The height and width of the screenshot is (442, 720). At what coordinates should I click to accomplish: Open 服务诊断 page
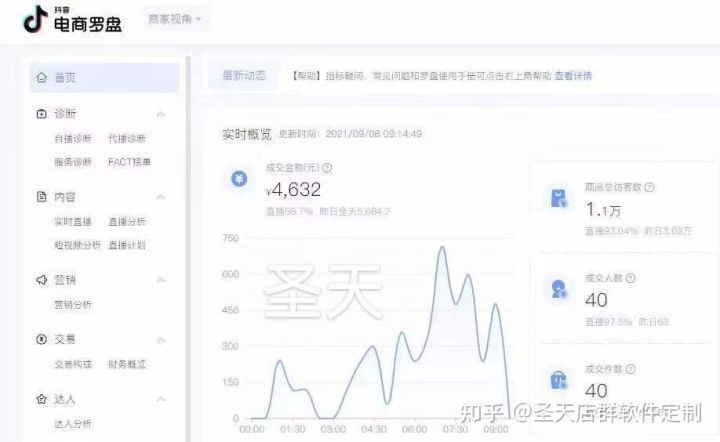pyautogui.click(x=73, y=162)
